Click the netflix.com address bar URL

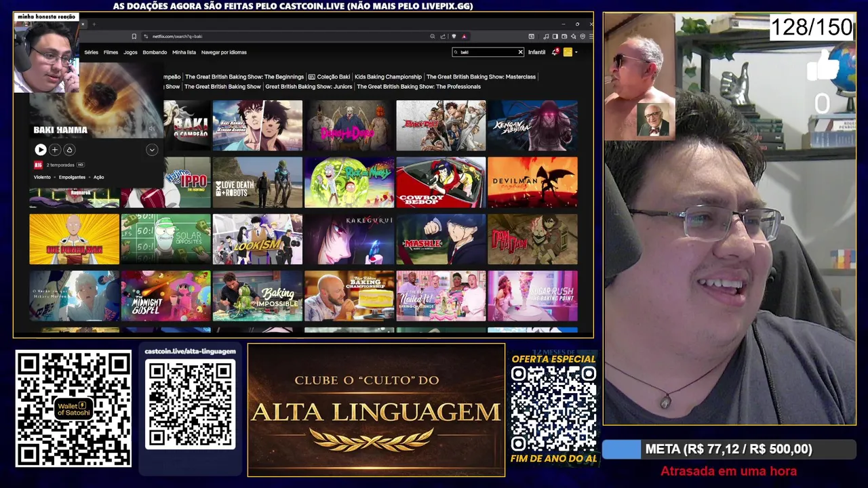tap(177, 37)
